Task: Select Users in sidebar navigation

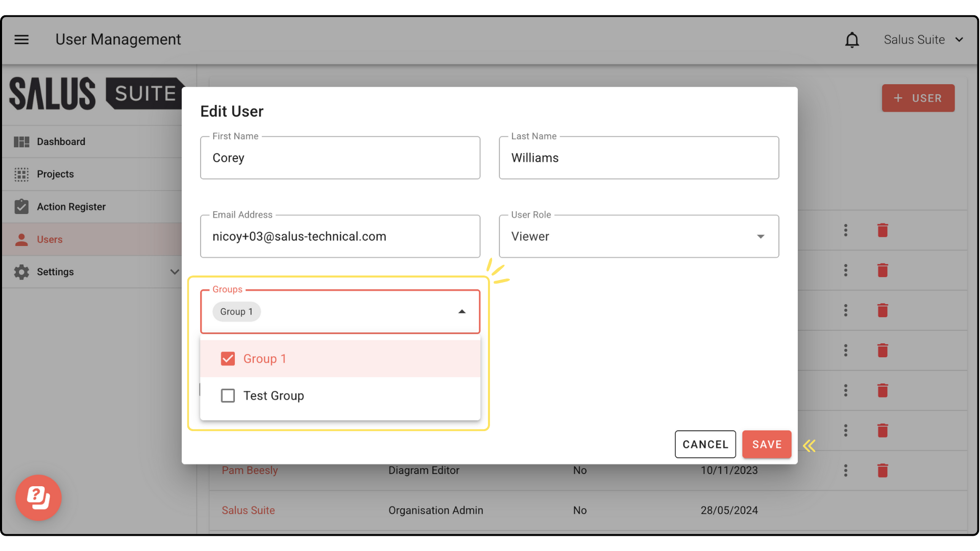Action: pos(50,239)
